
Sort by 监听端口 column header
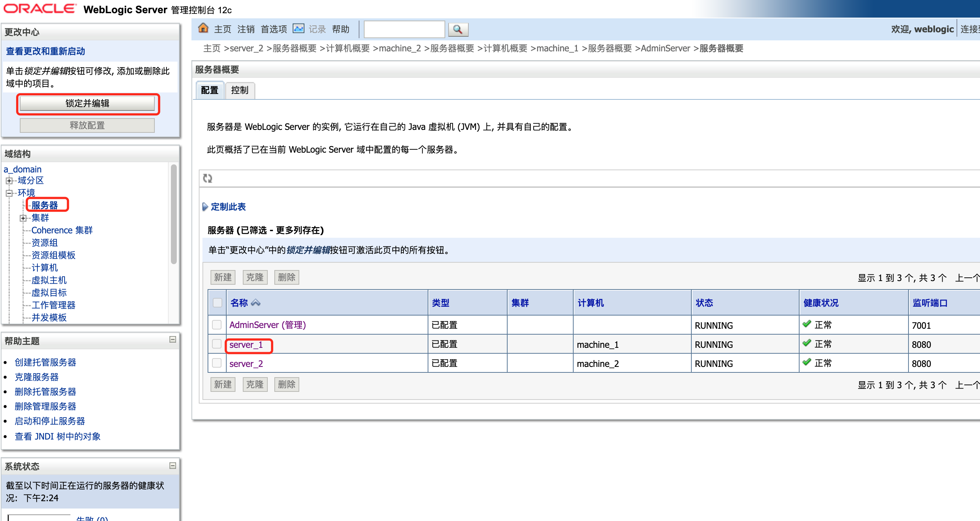pyautogui.click(x=930, y=303)
